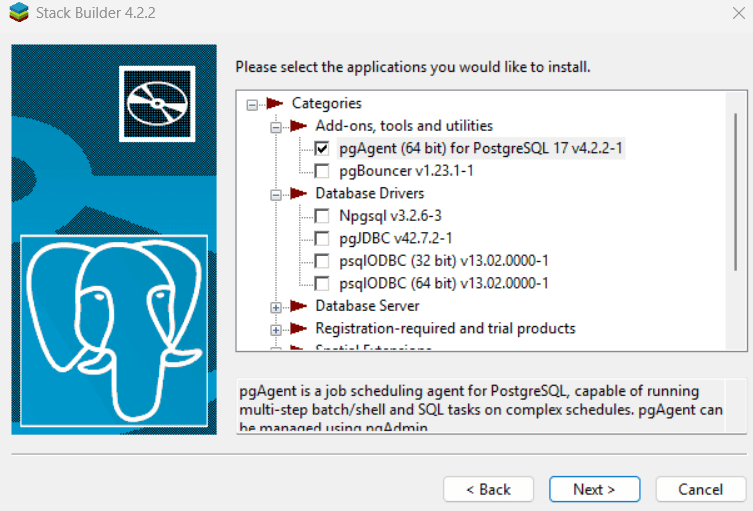Click the arrow icon beside Database Drivers
Image resolution: width=753 pixels, height=511 pixels.
click(298, 194)
